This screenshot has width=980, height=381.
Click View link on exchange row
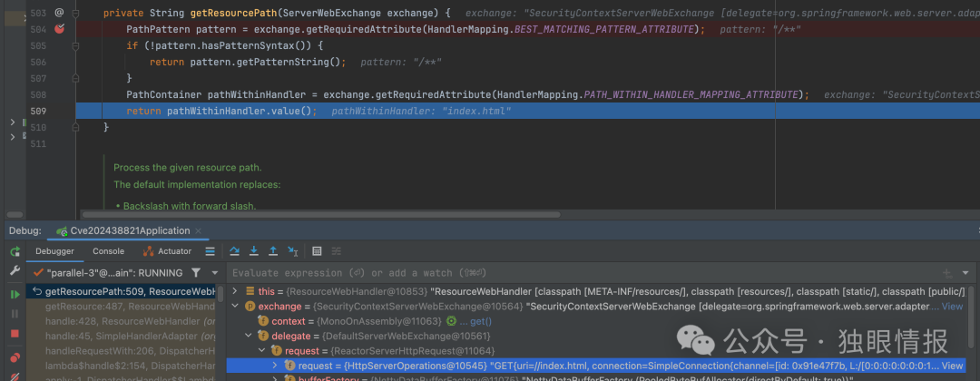coord(952,306)
